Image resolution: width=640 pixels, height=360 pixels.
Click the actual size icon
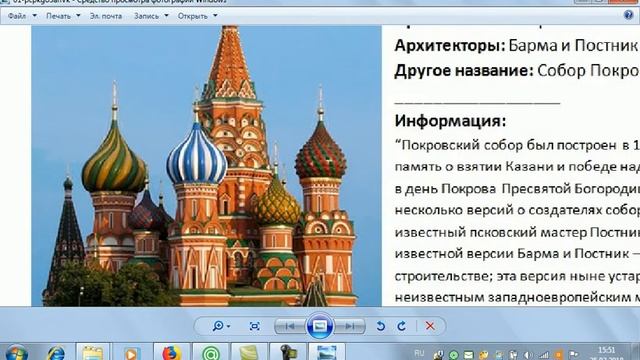click(x=254, y=326)
